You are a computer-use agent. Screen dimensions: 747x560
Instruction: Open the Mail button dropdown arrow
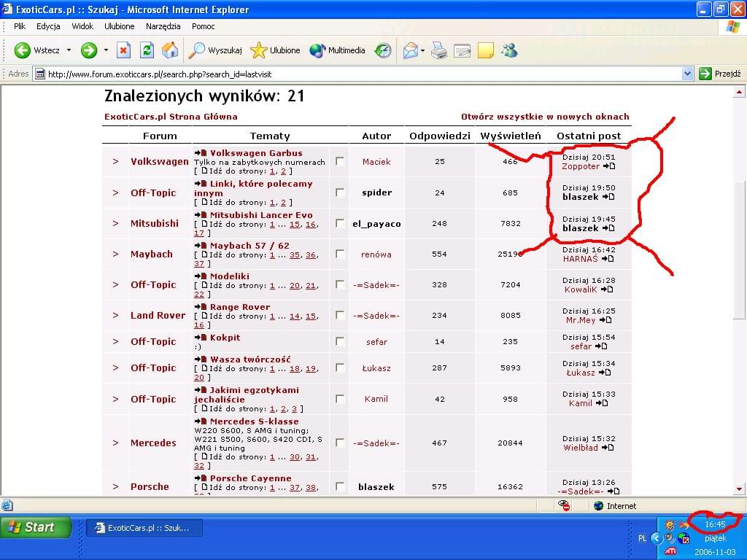point(422,50)
